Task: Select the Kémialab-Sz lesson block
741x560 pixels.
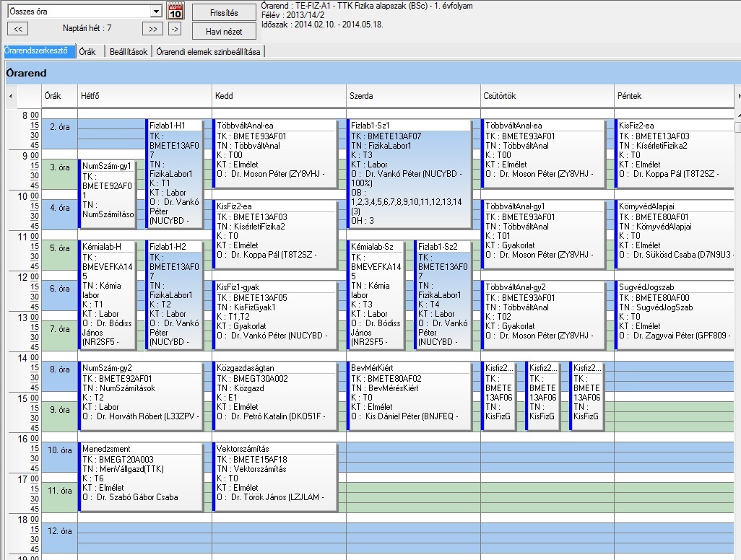Action: [x=376, y=294]
